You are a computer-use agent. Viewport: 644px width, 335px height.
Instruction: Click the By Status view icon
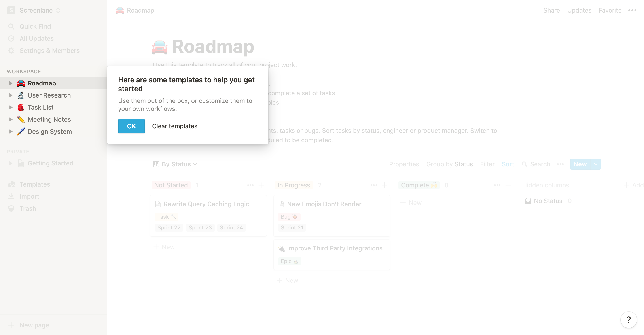(156, 164)
